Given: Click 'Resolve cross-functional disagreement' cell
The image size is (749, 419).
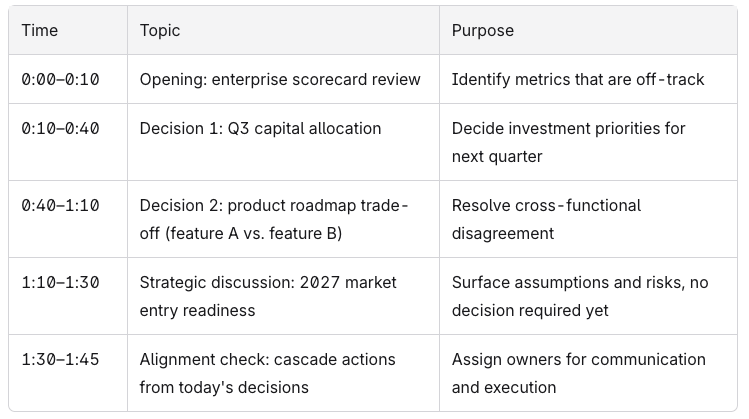Looking at the screenshot, I should click(x=588, y=219).
